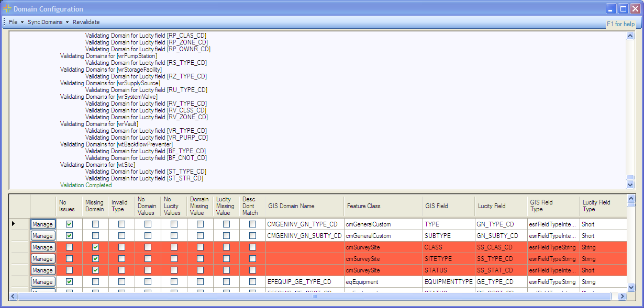Click the SITETYPE GIS field cell
Screen dimensions: 644x308
449,259
